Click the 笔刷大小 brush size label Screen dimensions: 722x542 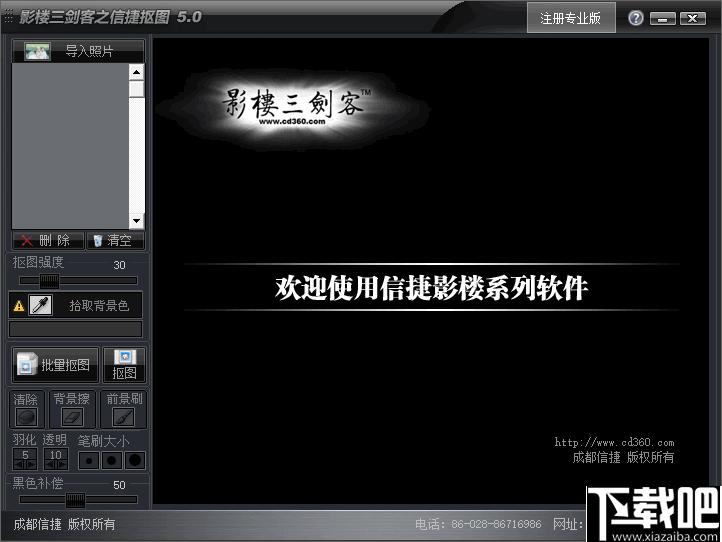103,441
